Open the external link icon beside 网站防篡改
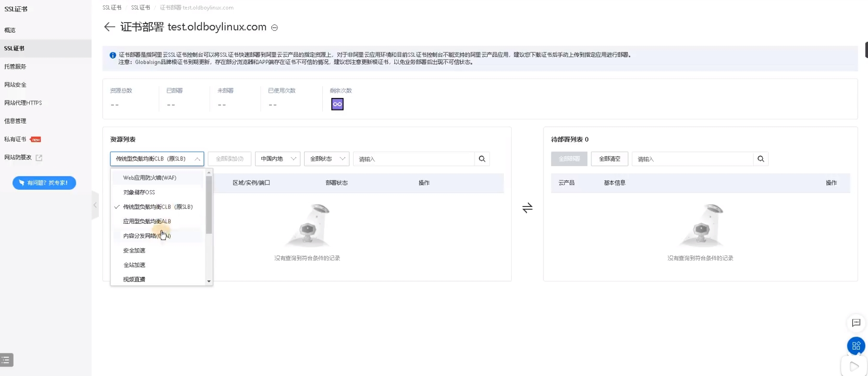Image resolution: width=868 pixels, height=376 pixels. tap(39, 158)
